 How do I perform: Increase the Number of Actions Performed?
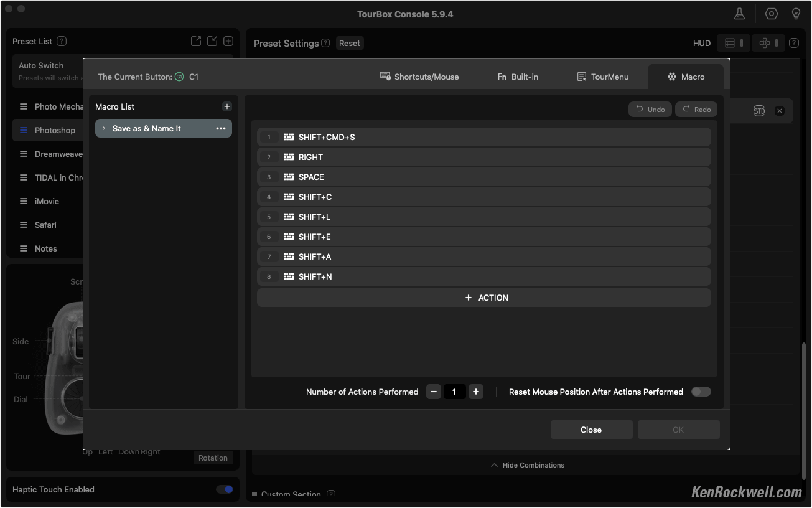pos(475,392)
